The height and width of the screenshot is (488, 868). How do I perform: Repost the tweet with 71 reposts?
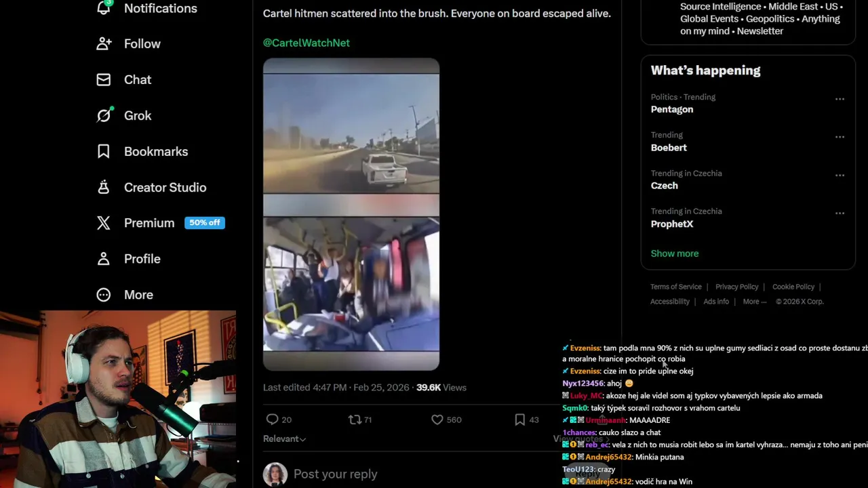pos(355,420)
